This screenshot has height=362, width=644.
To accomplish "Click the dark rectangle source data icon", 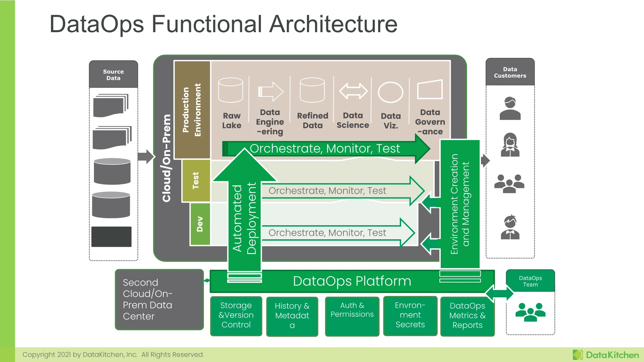I will pos(111,237).
